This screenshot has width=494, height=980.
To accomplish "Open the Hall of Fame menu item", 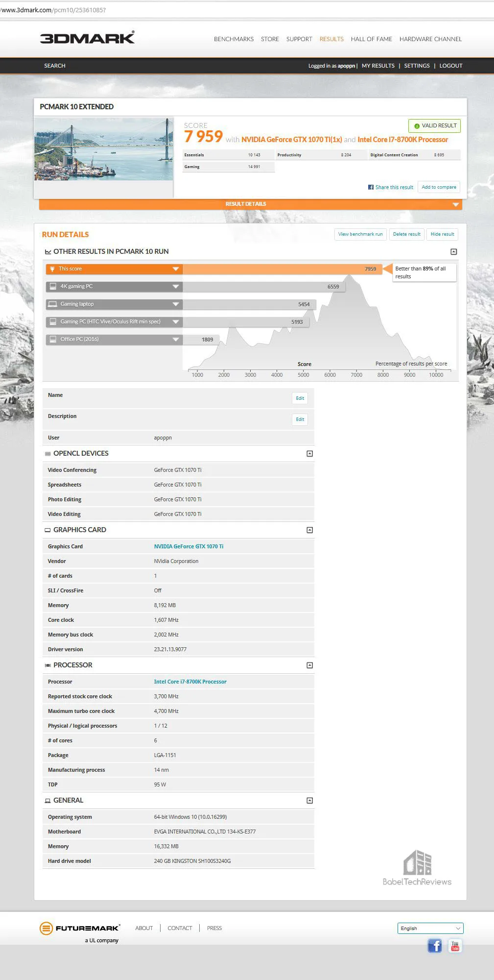I will (x=371, y=39).
